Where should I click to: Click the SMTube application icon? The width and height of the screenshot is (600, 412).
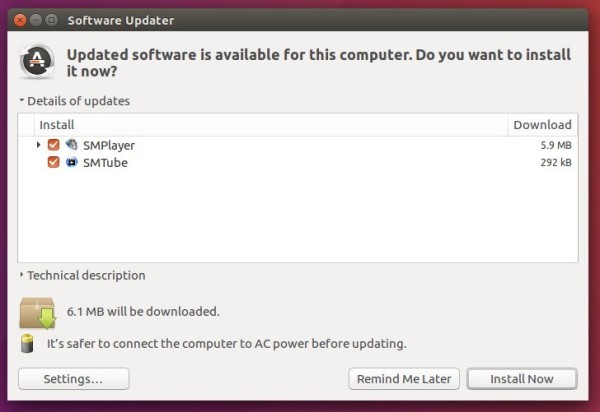tap(71, 162)
